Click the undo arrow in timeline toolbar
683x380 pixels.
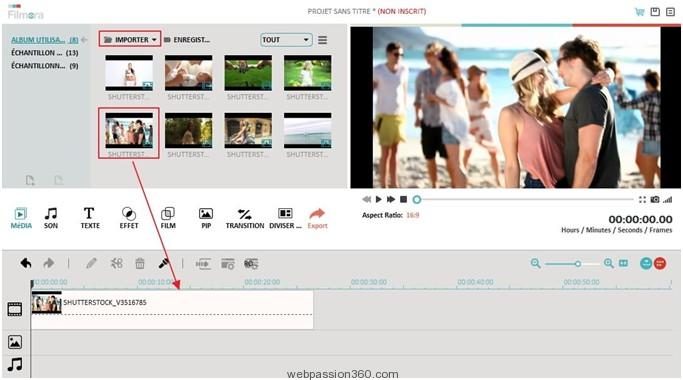click(x=26, y=263)
